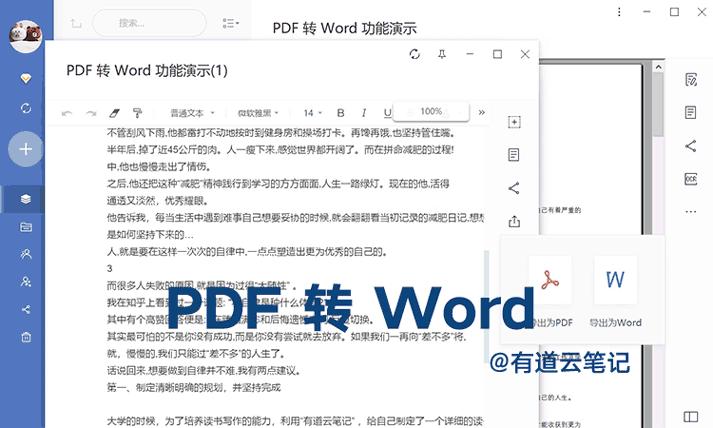Open the trash bin in left sidebar
Viewport: 713px width, 428px height.
[x=26, y=337]
